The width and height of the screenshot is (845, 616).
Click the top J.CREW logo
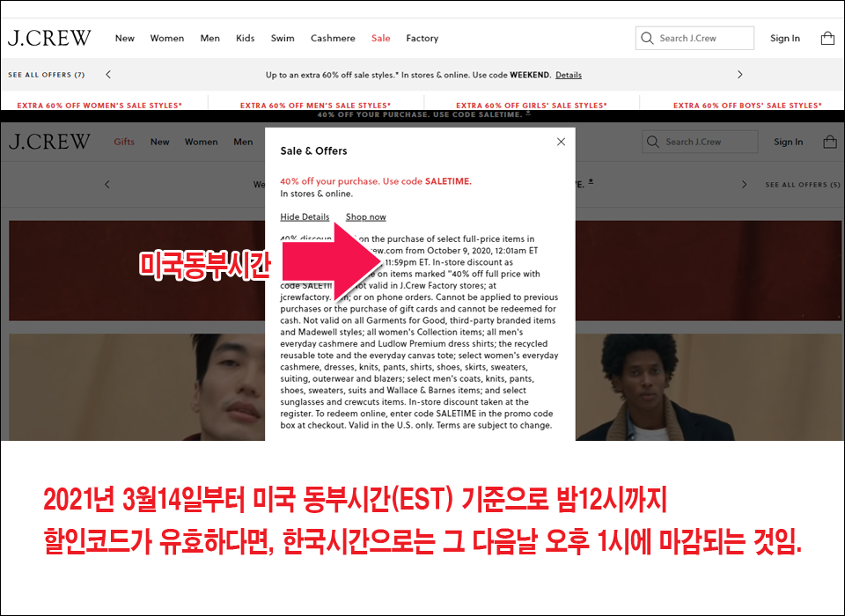pos(49,38)
